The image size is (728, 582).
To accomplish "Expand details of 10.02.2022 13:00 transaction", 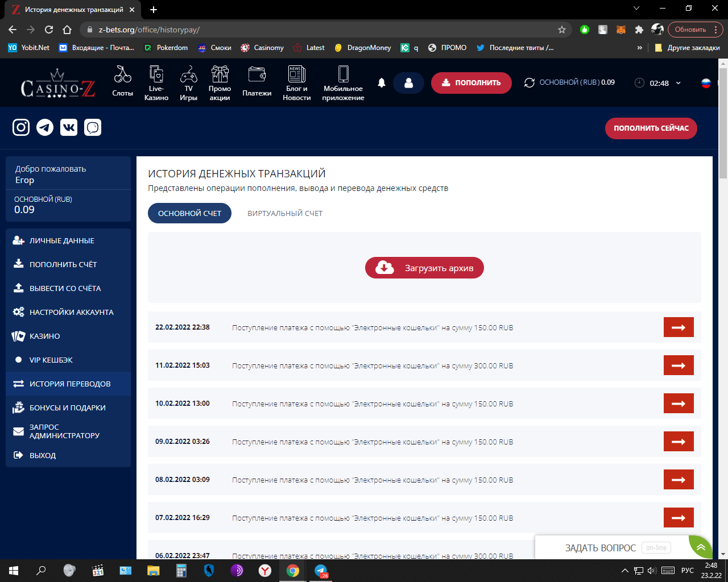I will point(679,404).
